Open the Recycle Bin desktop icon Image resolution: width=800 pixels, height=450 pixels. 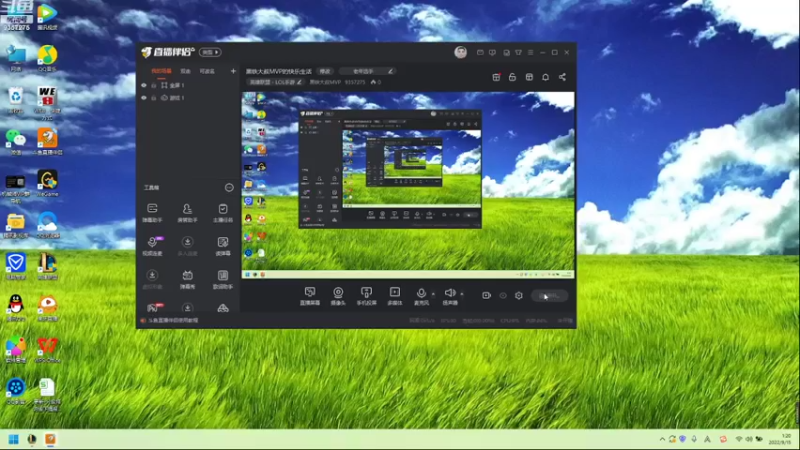pos(16,99)
